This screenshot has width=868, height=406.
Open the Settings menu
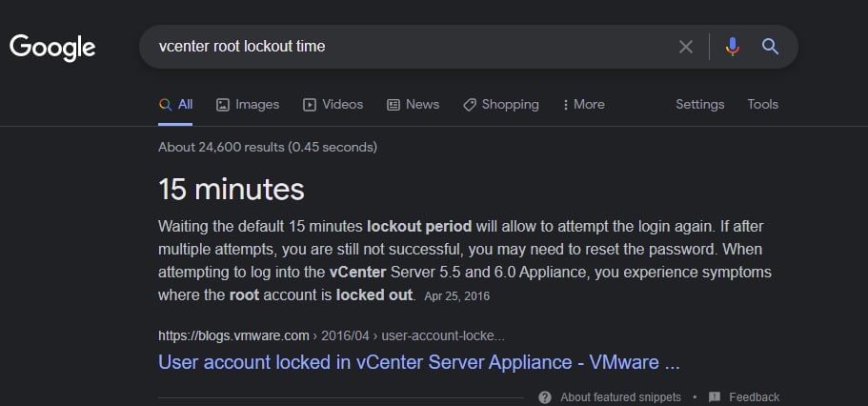click(x=699, y=105)
